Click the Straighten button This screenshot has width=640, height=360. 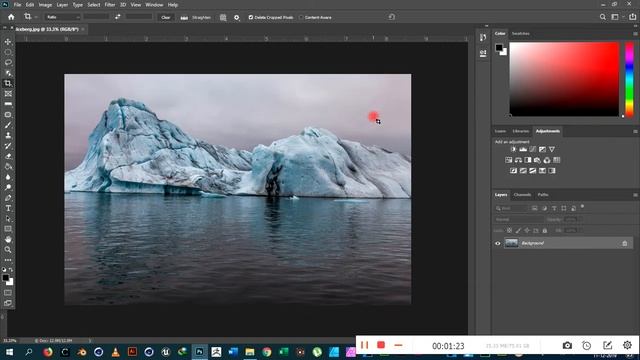[196, 18]
